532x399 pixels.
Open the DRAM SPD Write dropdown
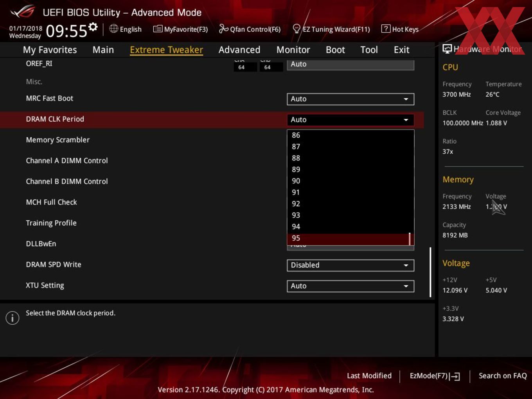[350, 265]
